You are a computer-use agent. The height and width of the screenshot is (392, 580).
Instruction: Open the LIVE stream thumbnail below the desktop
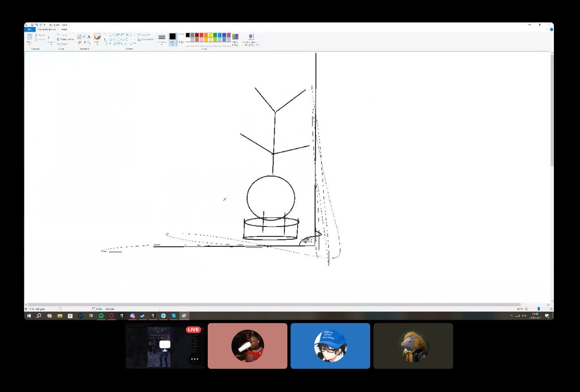164,346
